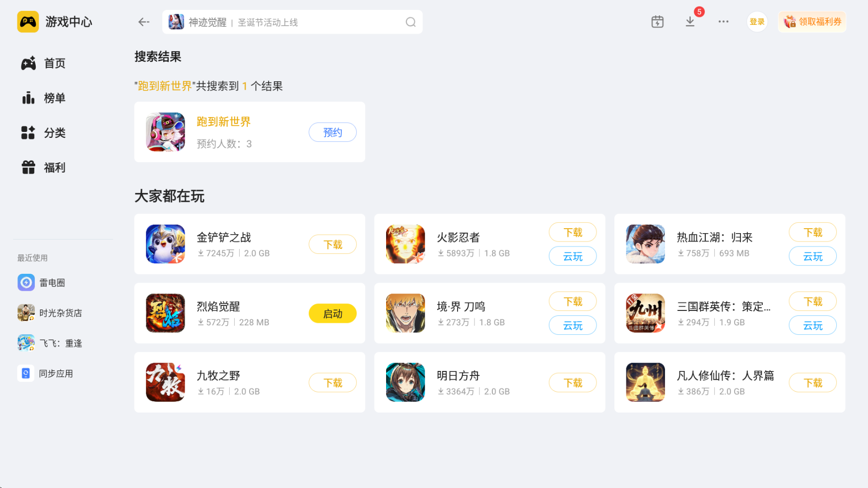Click 预约 for 跑到新世界
Image resolution: width=868 pixels, height=488 pixels.
click(333, 132)
